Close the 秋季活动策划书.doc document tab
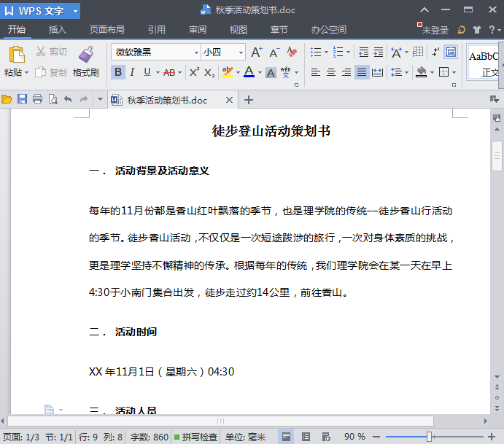The width and height of the screenshot is (504, 444). click(229, 100)
